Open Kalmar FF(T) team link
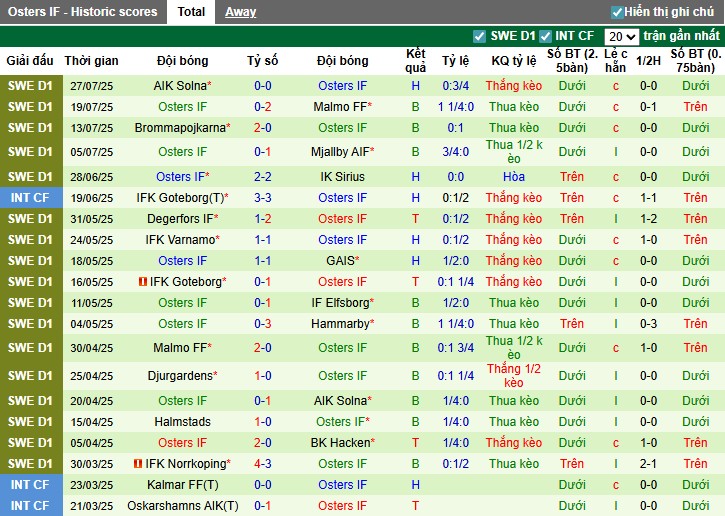 pos(183,485)
